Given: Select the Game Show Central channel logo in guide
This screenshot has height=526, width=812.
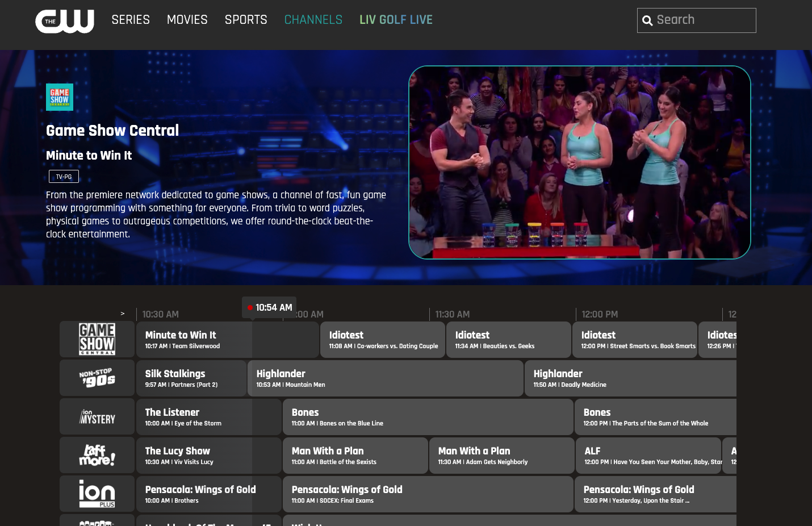Looking at the screenshot, I should point(97,339).
